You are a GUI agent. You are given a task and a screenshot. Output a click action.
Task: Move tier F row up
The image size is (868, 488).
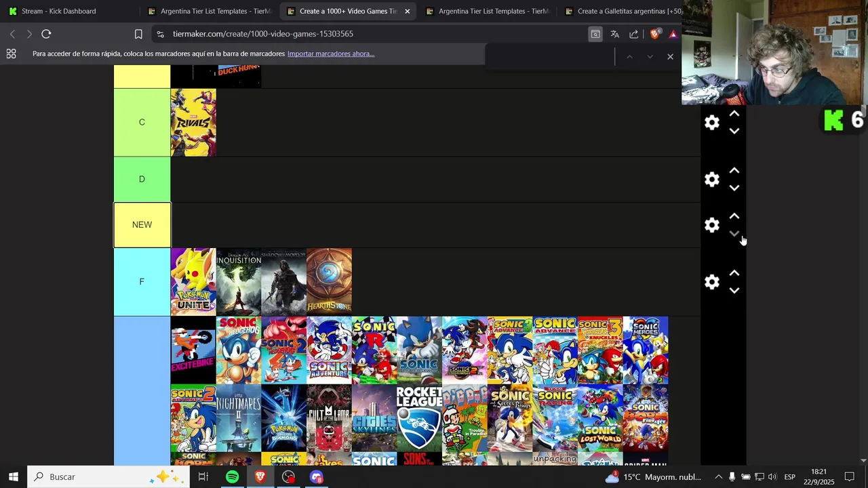tap(734, 273)
